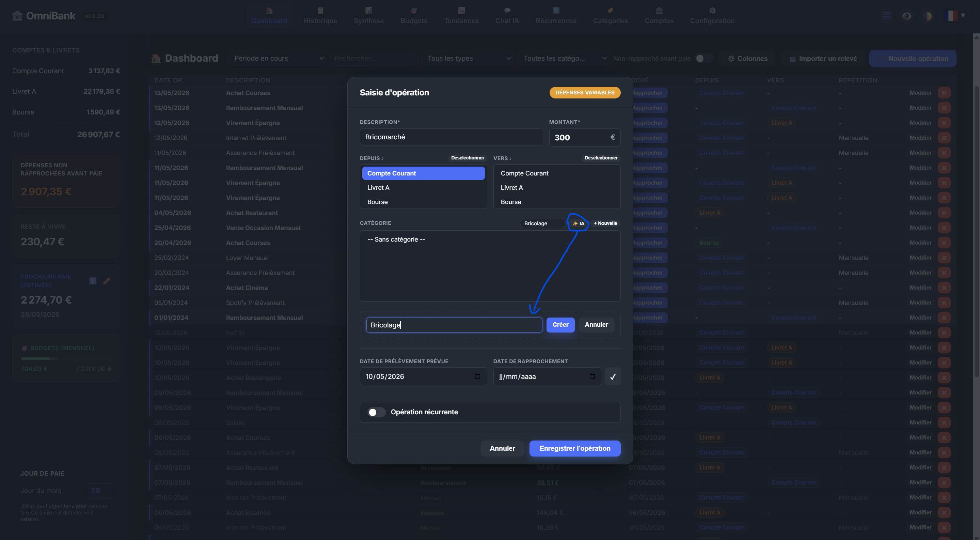Image resolution: width=980 pixels, height=540 pixels.
Task: Go to the Récurrences tab
Action: 556,16
